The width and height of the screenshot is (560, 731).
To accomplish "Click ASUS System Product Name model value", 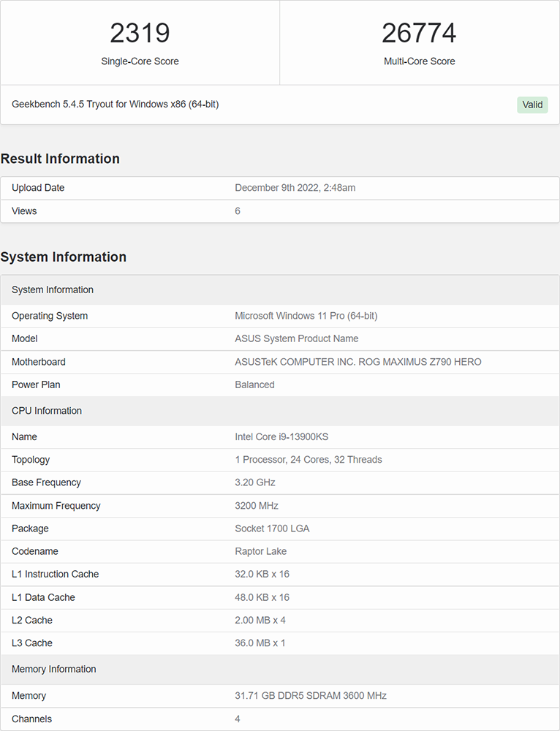I will tap(297, 339).
